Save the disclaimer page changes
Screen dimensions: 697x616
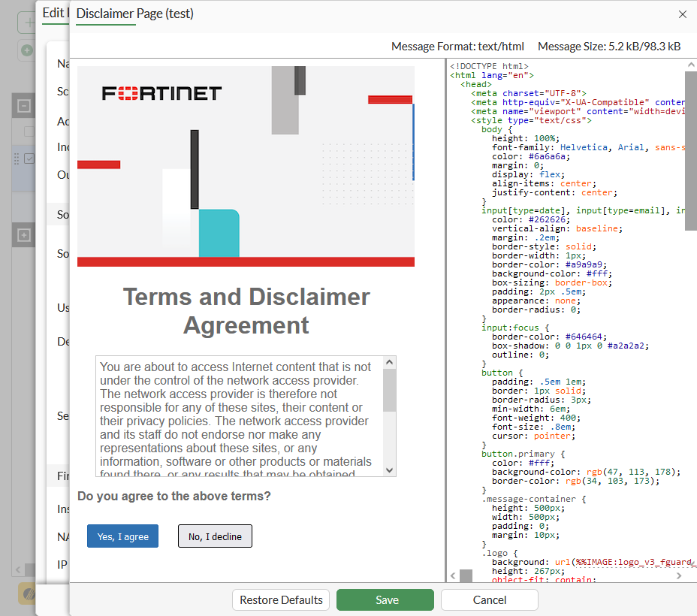[x=385, y=599]
